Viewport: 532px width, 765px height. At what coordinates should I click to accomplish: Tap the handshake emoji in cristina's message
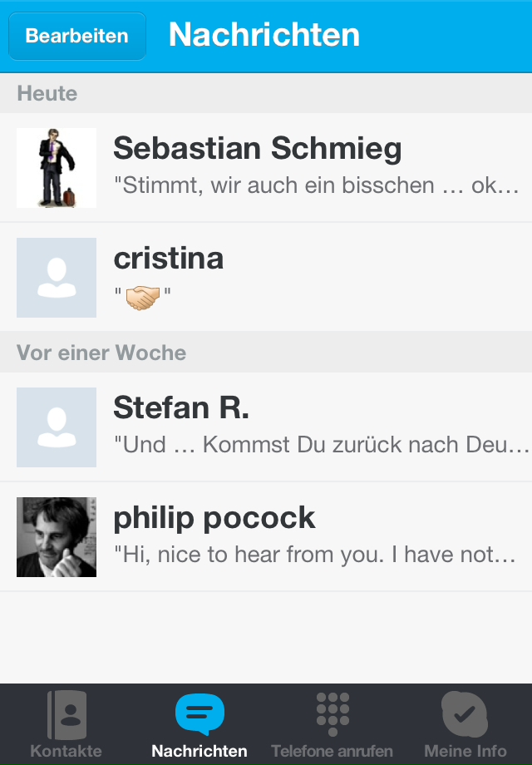tap(142, 297)
